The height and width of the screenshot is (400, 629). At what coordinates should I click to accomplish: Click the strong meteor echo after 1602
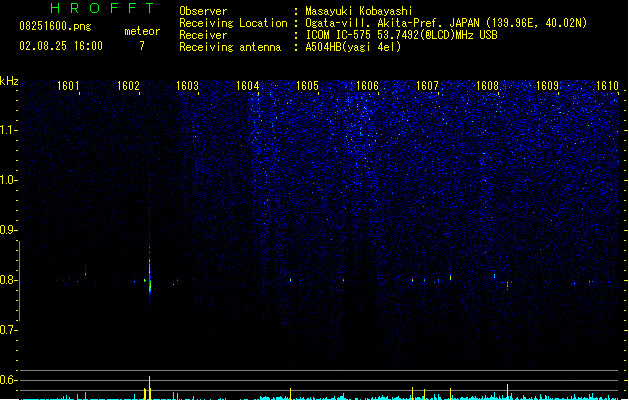coord(150,277)
